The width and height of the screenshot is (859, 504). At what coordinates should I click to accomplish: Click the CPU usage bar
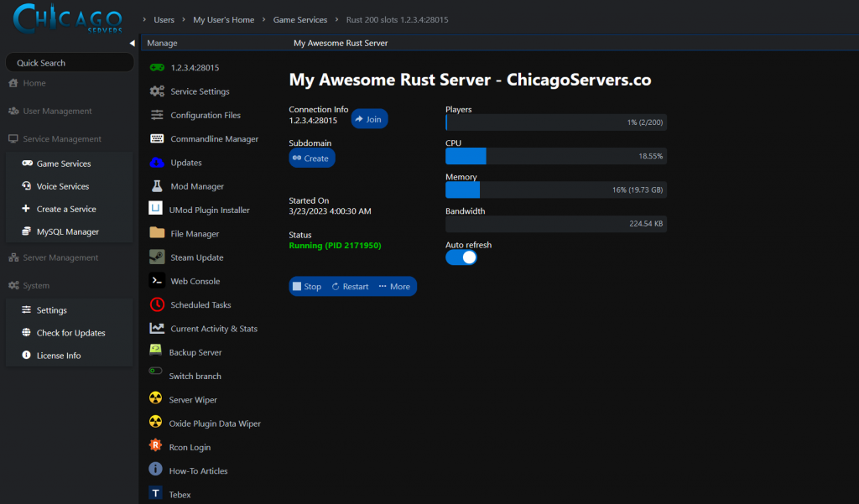[x=556, y=156]
